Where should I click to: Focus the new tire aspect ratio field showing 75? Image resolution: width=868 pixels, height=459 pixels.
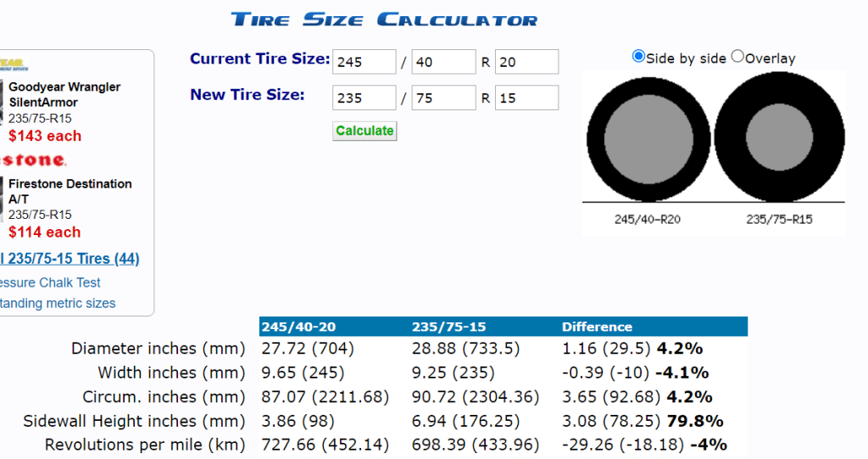pyautogui.click(x=442, y=98)
